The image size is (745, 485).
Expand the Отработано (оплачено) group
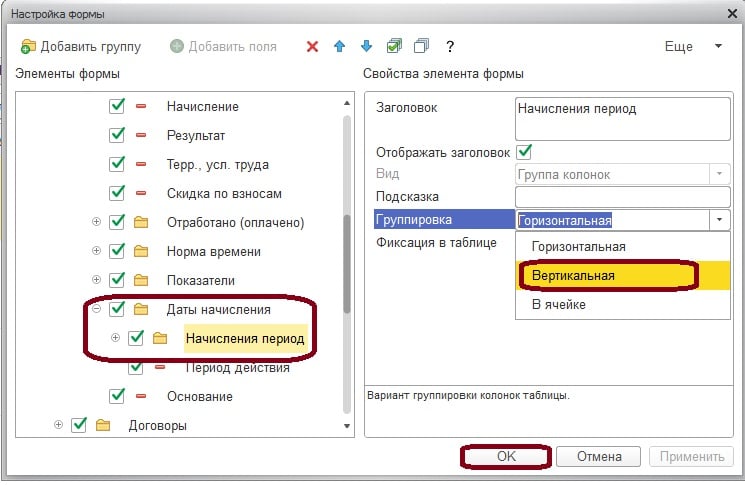pyautogui.click(x=96, y=222)
